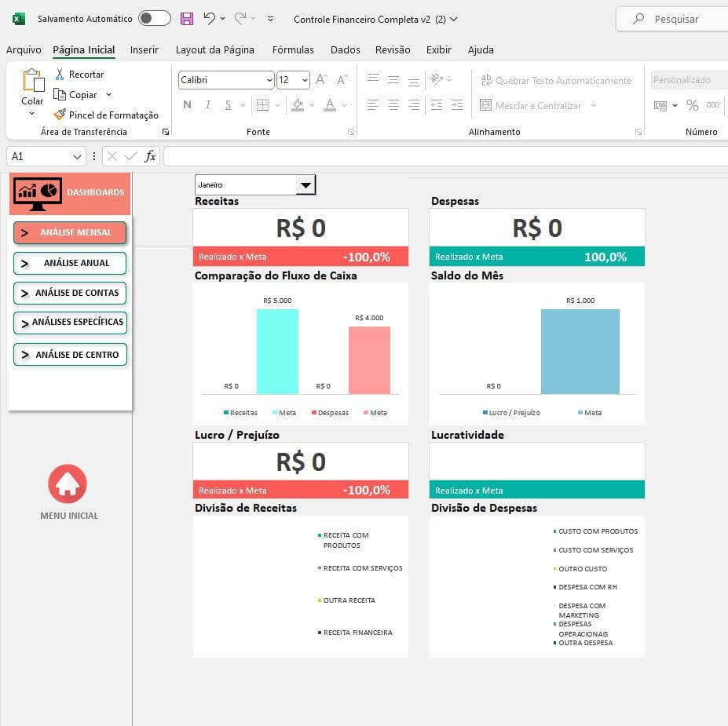Expand the Calibri font name dropdown

pyautogui.click(x=269, y=80)
